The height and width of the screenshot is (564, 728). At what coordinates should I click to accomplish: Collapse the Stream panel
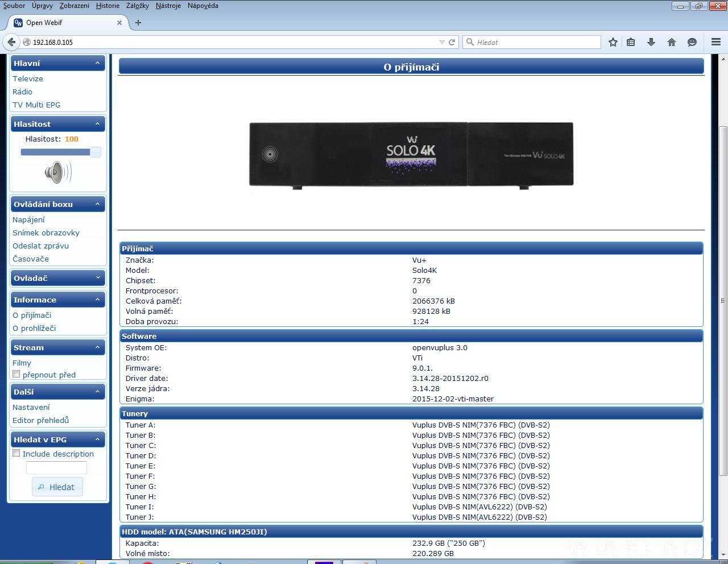coord(97,347)
